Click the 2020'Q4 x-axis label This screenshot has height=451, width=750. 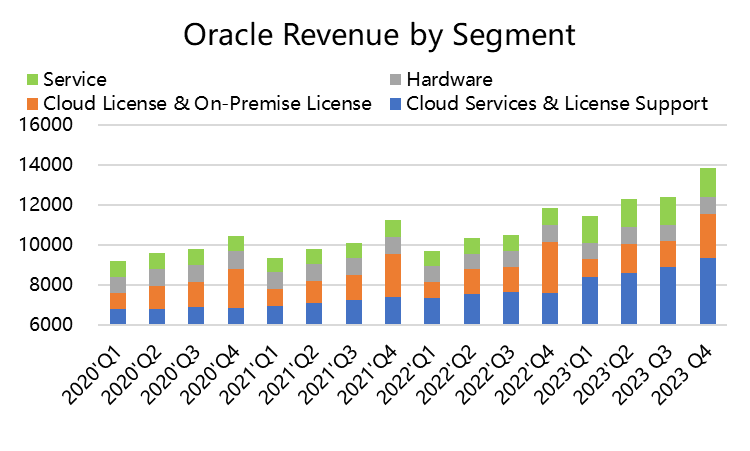point(211,374)
